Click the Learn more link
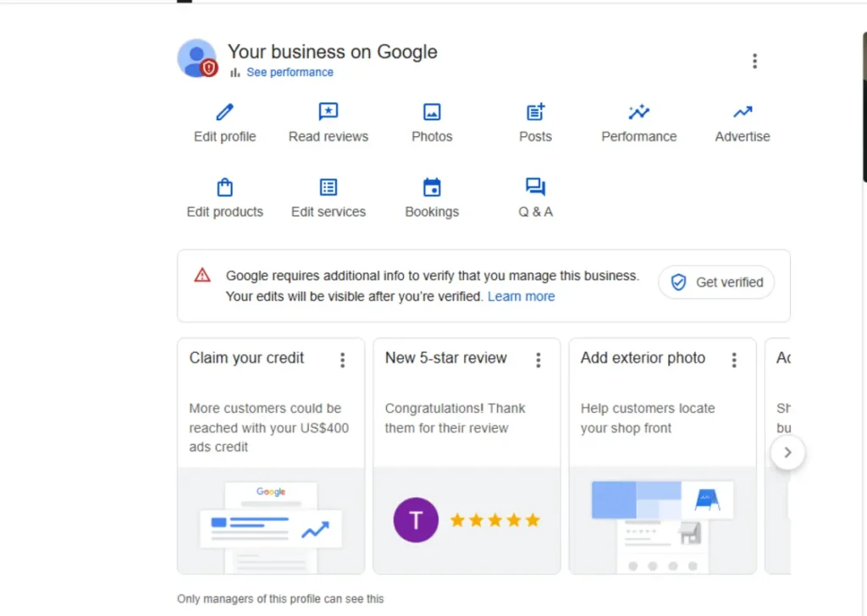The image size is (867, 616). pyautogui.click(x=521, y=297)
